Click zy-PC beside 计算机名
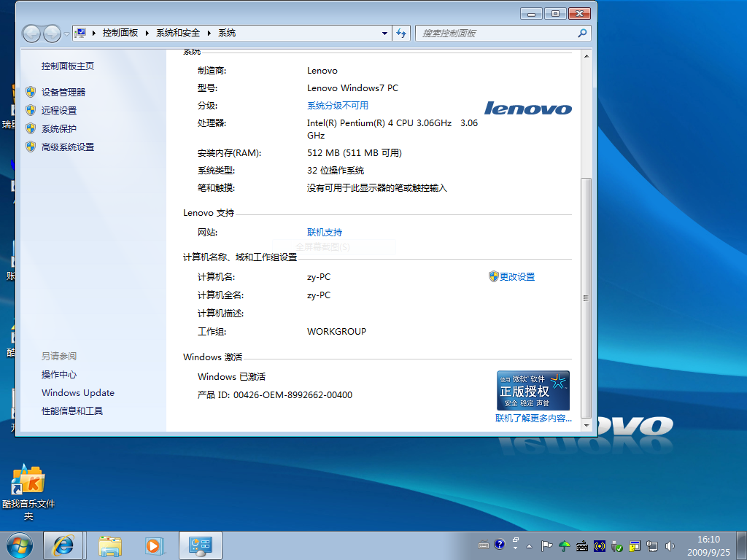 click(319, 277)
